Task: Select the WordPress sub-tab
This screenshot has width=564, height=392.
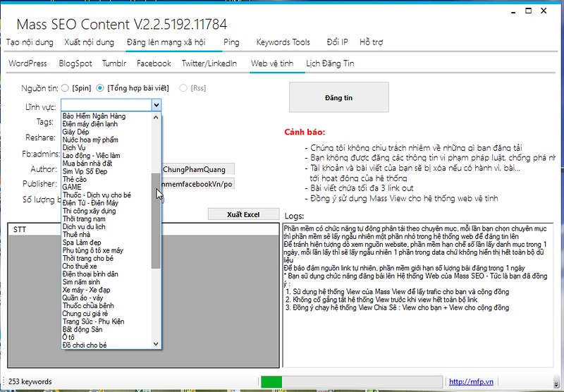Action: 27,63
